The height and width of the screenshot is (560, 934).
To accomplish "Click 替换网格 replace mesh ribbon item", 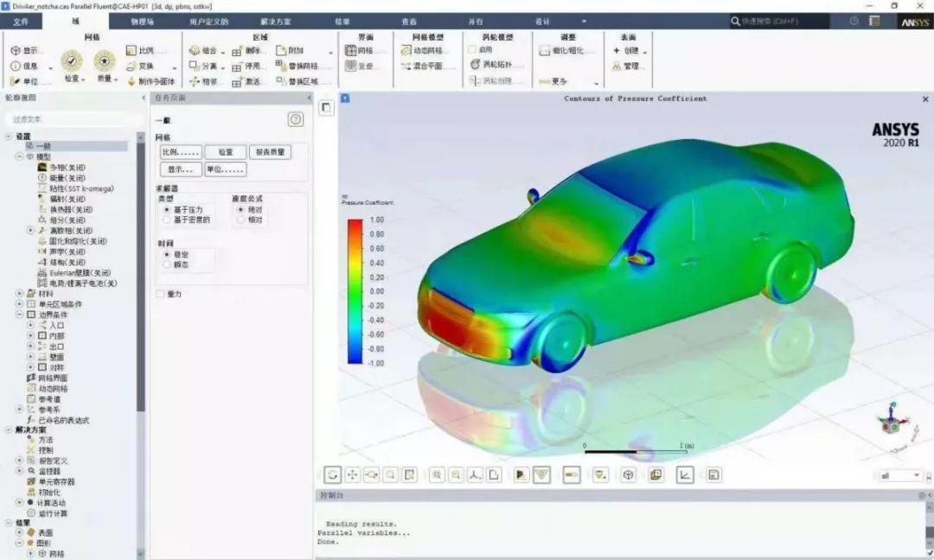I will [x=297, y=66].
